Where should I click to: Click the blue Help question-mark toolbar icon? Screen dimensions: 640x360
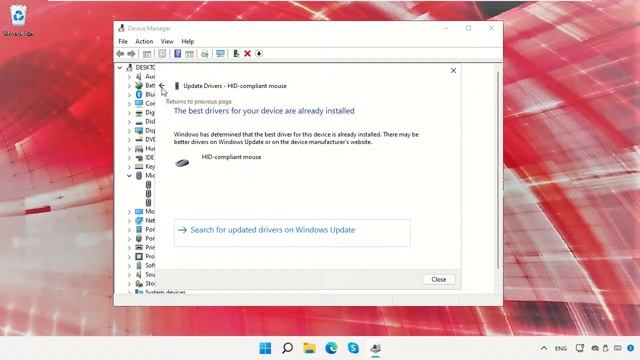point(178,53)
